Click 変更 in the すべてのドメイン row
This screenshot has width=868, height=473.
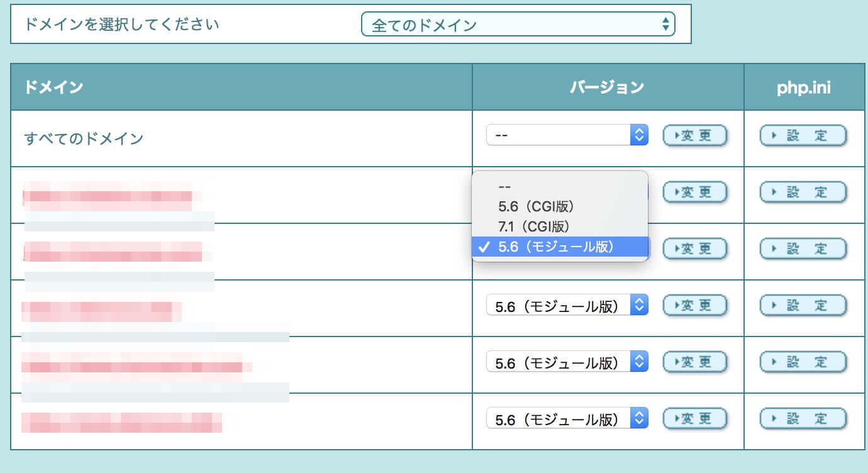pyautogui.click(x=694, y=135)
